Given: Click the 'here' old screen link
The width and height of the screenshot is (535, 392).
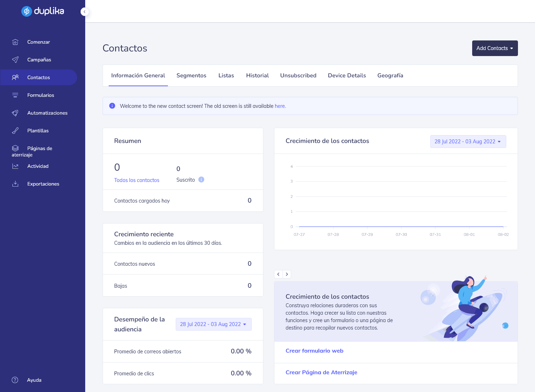Looking at the screenshot, I should point(280,106).
